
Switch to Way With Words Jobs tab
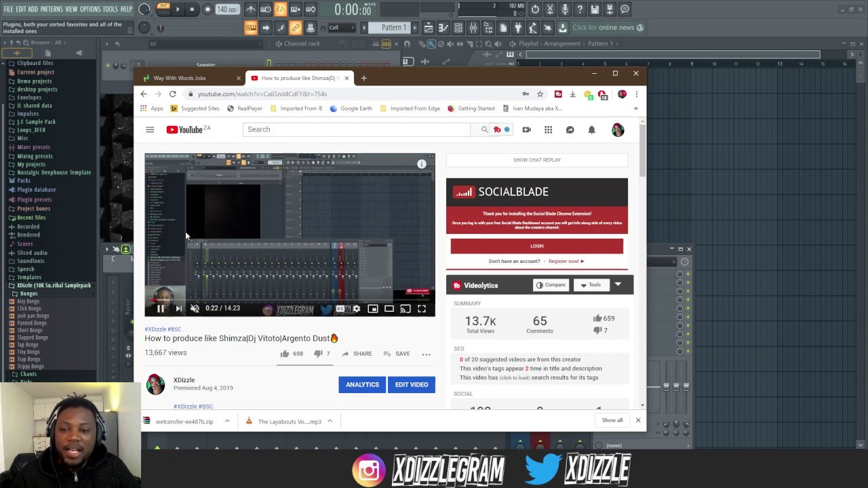(180, 78)
